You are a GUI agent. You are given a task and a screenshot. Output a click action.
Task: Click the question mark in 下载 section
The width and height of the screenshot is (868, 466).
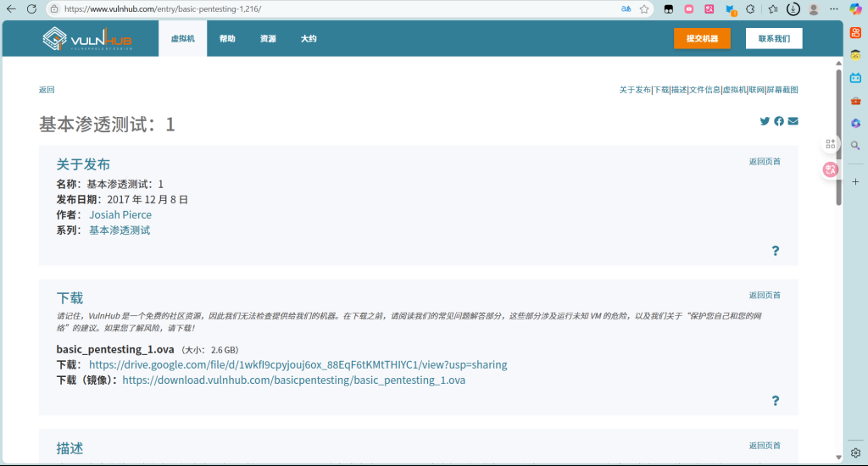[x=775, y=401]
